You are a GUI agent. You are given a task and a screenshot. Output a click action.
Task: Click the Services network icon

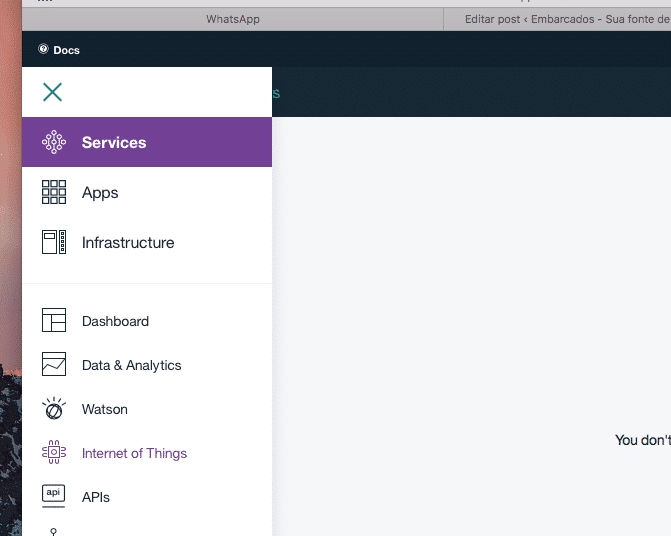[x=54, y=142]
